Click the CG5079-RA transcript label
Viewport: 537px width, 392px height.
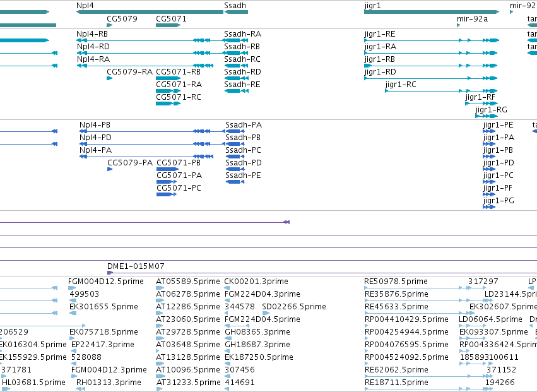point(129,72)
